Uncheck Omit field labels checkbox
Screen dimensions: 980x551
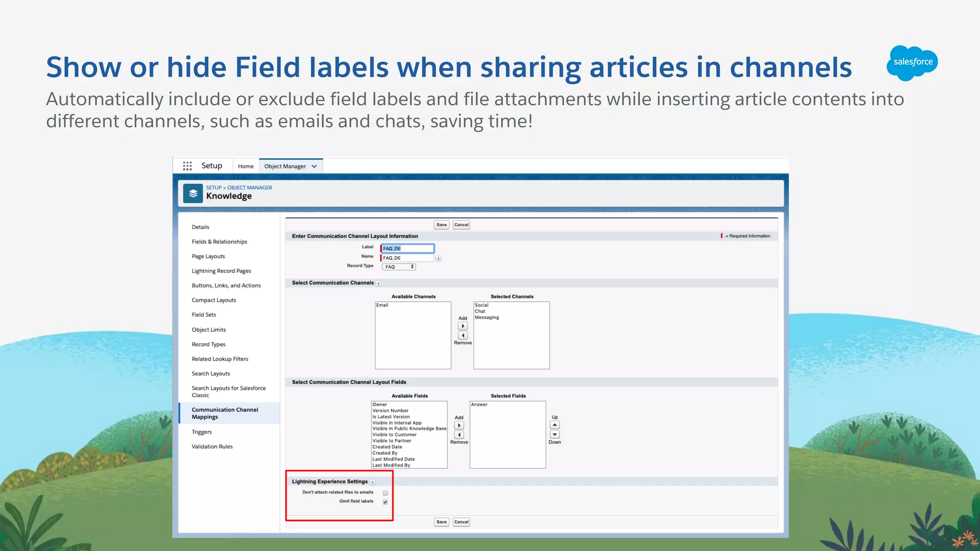click(385, 502)
